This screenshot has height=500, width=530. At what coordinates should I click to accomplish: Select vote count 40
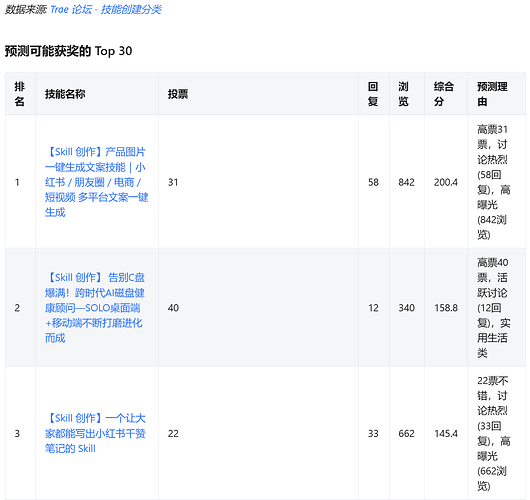[173, 308]
